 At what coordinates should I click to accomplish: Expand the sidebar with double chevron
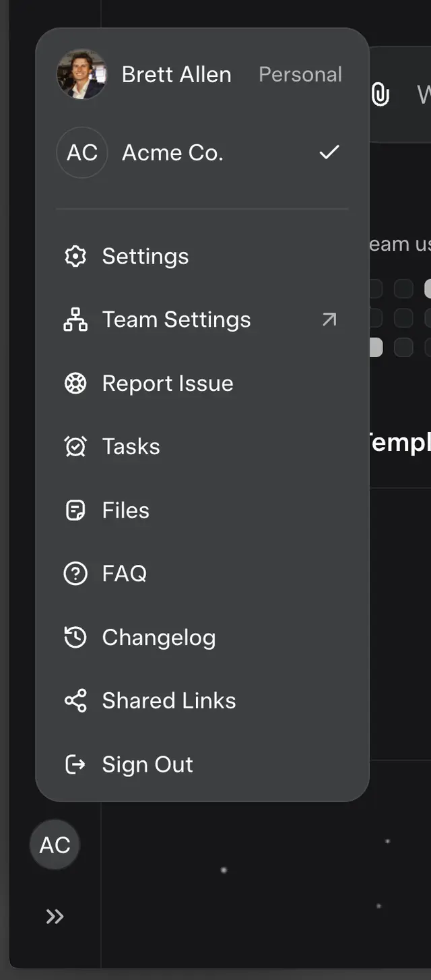click(x=55, y=917)
